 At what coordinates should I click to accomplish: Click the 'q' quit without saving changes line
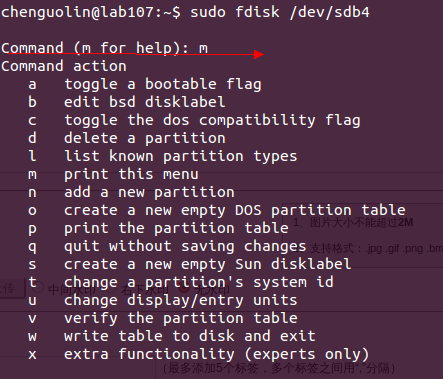[x=167, y=246]
